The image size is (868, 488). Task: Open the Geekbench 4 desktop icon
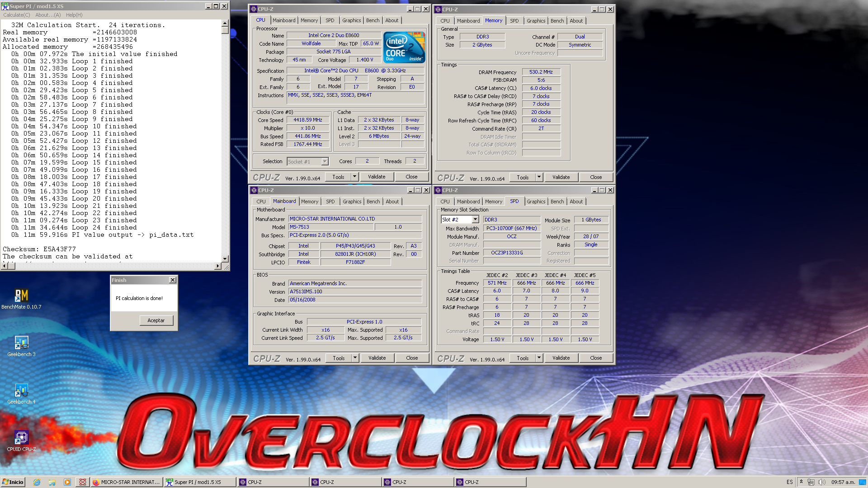point(21,394)
